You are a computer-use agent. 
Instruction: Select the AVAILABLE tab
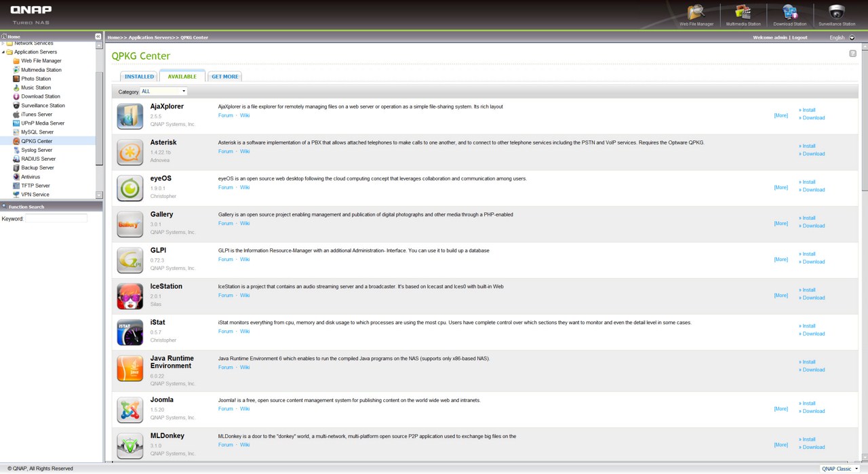pos(182,77)
